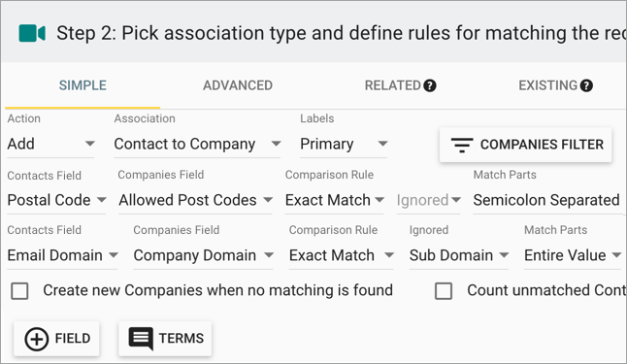Toggle the Count unmatched Contacts checkbox
The height and width of the screenshot is (364, 627).
pyautogui.click(x=444, y=291)
